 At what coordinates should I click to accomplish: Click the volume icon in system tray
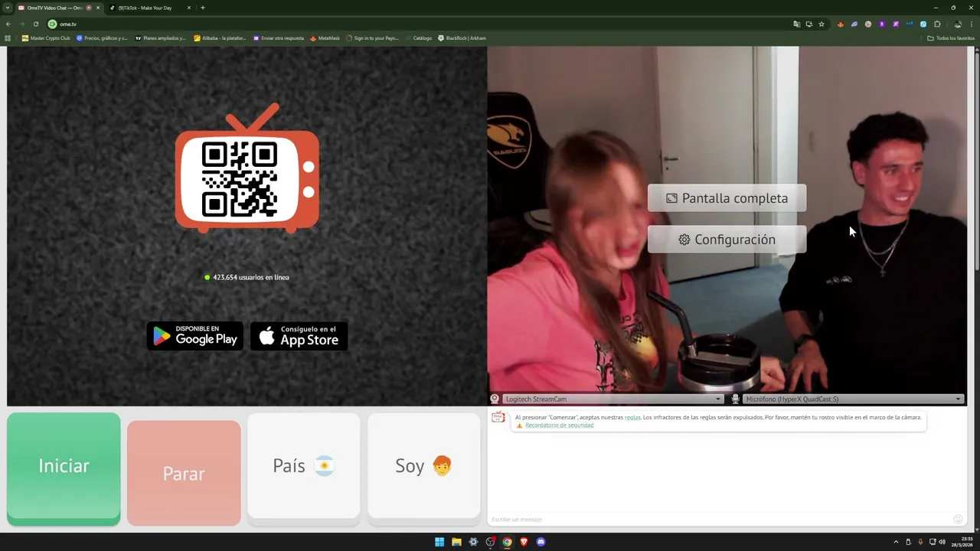942,542
